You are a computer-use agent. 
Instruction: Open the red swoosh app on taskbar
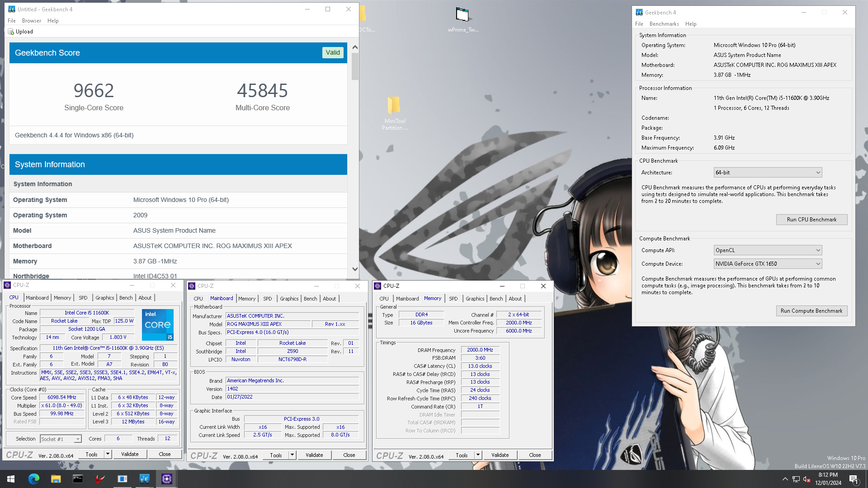pos(100,479)
